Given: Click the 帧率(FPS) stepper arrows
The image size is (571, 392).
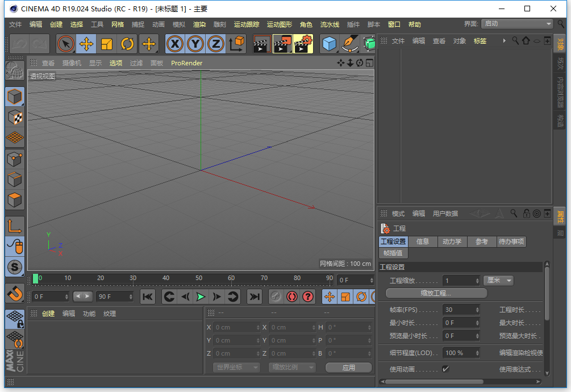Looking at the screenshot, I should [x=477, y=310].
